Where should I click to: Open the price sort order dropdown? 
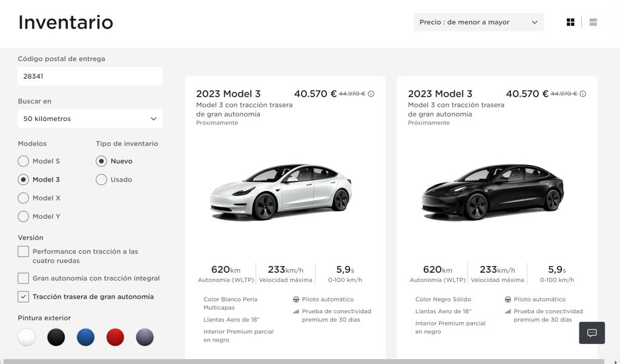[478, 22]
